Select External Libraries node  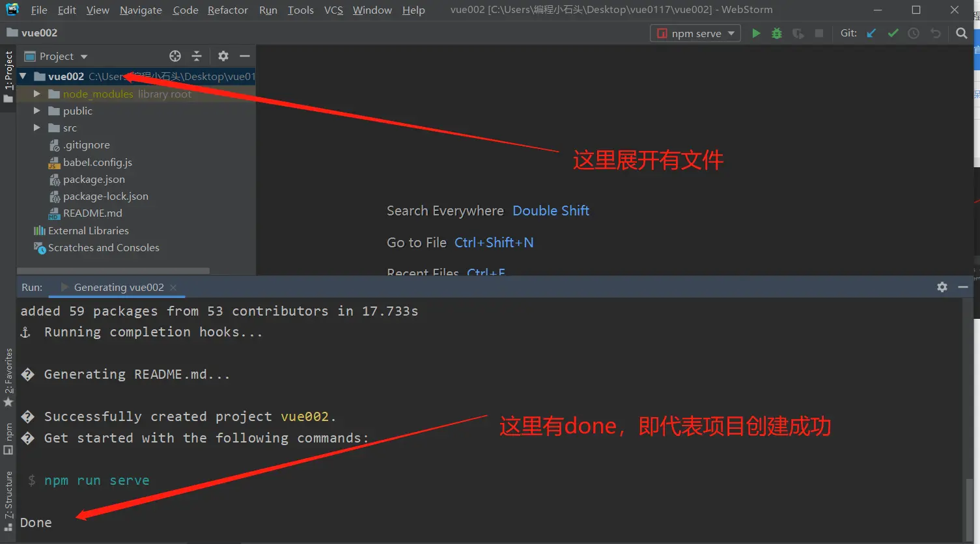(x=81, y=230)
